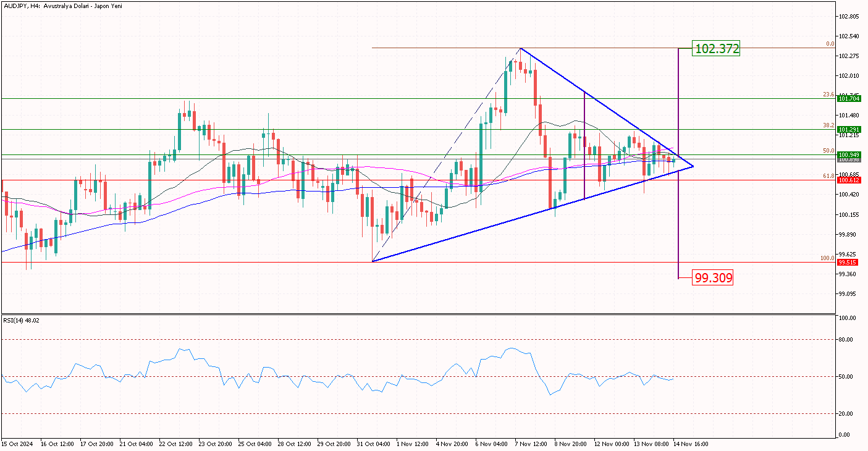This screenshot has width=868, height=451.
Task: Select the dashed Fibonacci diagonal swing line
Action: 446,154
